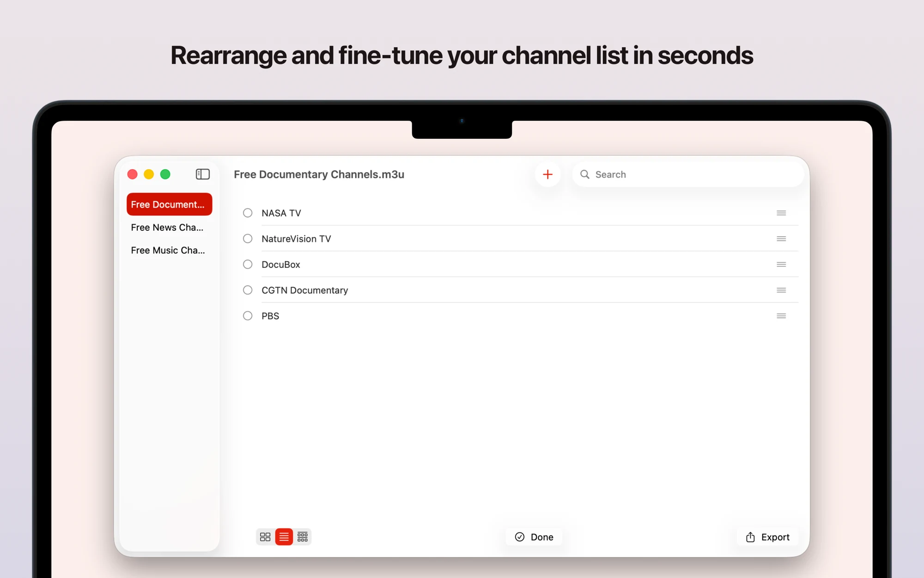Click the NatureVision TV channel name
Screen dimensions: 924x578
click(x=296, y=239)
